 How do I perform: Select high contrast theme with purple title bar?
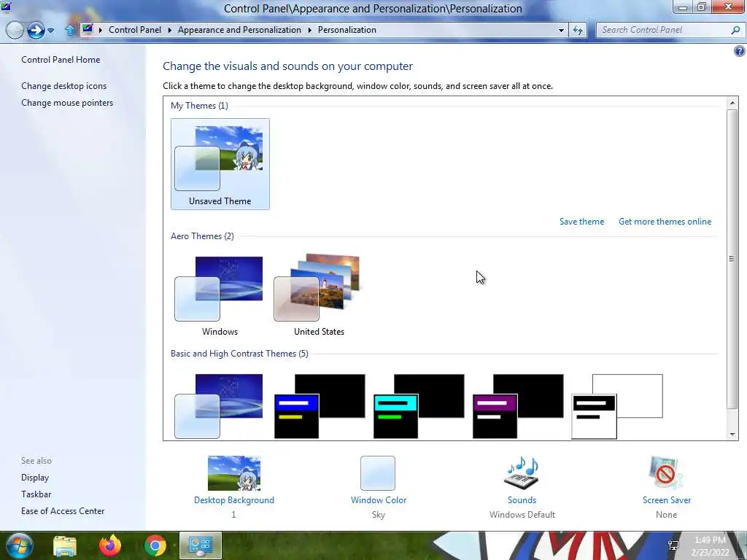point(518,406)
